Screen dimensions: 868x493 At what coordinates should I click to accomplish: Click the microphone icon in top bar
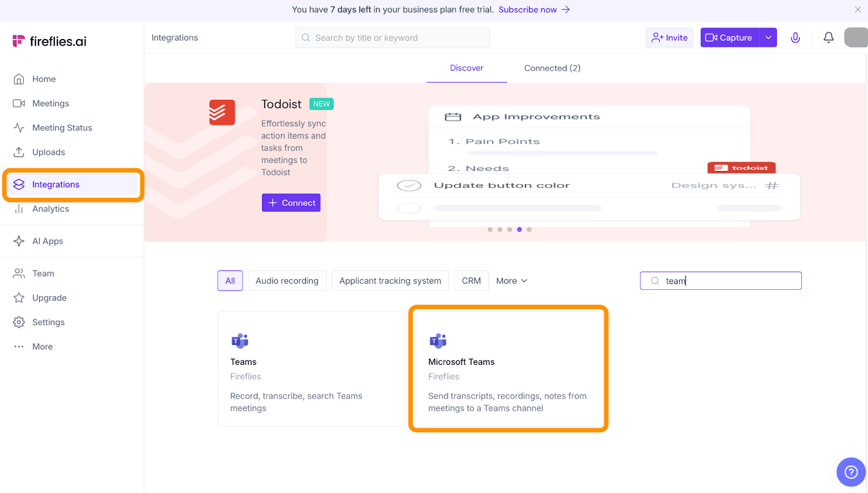pos(795,37)
